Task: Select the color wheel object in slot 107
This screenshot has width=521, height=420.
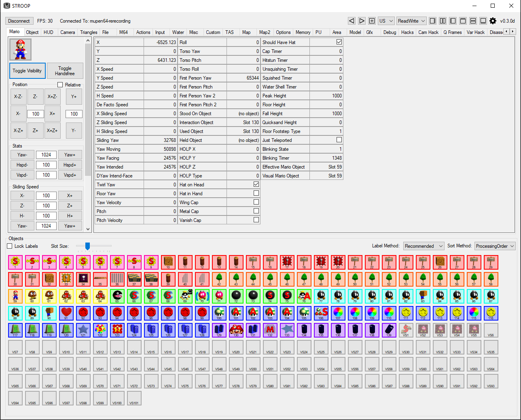Action: click(338, 313)
